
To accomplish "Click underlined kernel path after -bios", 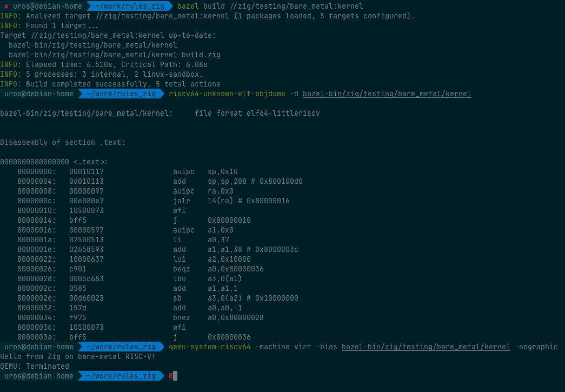I will [x=426, y=347].
